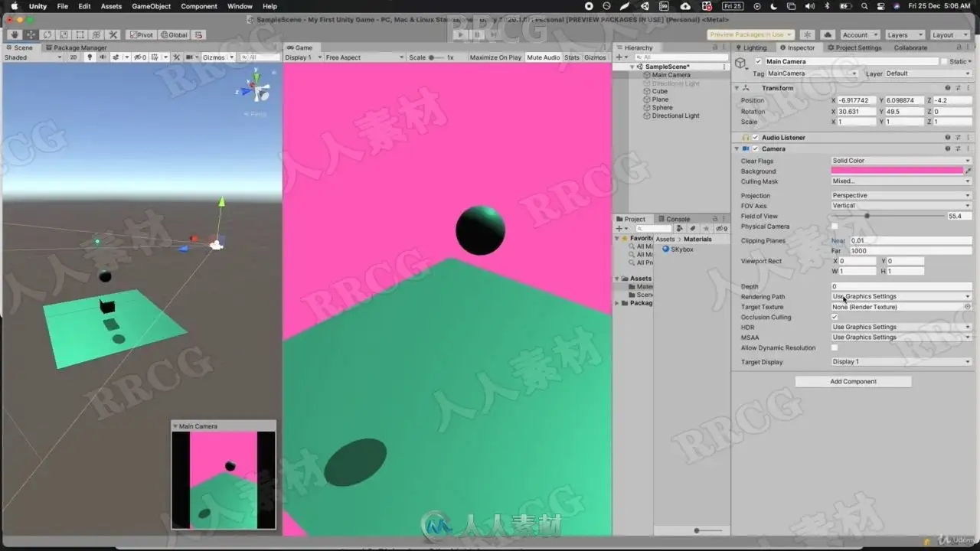Toggle Main Camera active checkbox
This screenshot has height=551, width=980.
point(758,61)
